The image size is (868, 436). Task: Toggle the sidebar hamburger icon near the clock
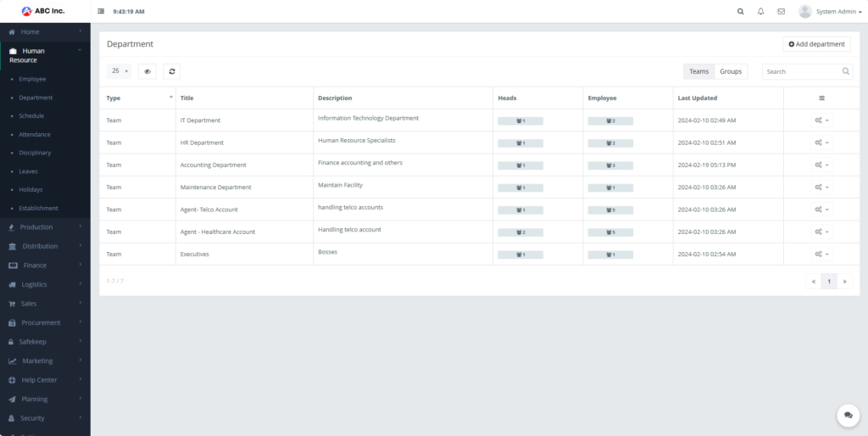[101, 11]
